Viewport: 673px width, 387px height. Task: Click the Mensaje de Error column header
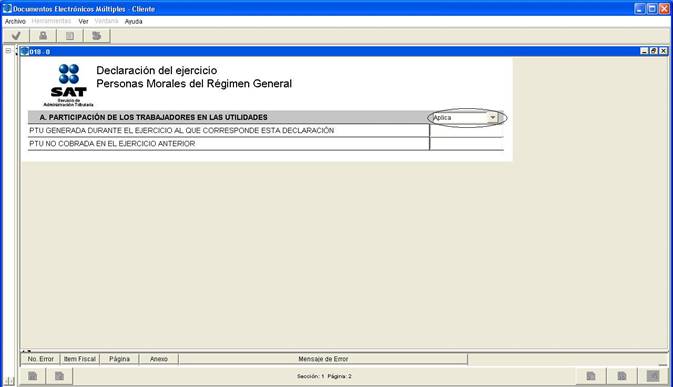(x=323, y=359)
